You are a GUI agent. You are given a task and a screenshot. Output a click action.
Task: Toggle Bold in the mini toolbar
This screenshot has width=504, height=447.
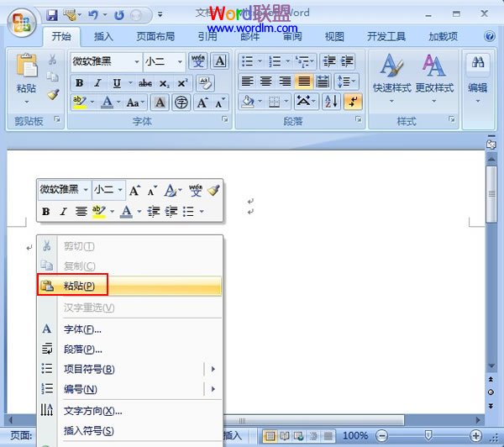45,211
